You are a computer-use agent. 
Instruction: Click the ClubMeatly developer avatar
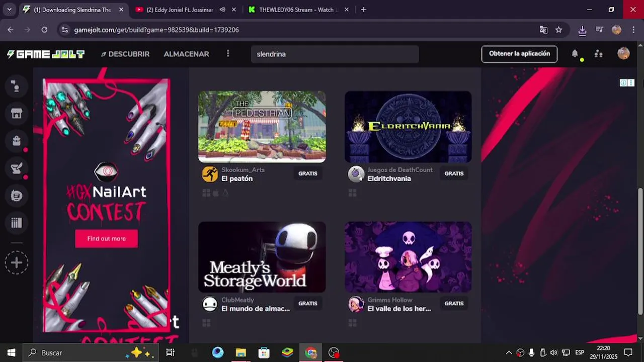tap(210, 304)
